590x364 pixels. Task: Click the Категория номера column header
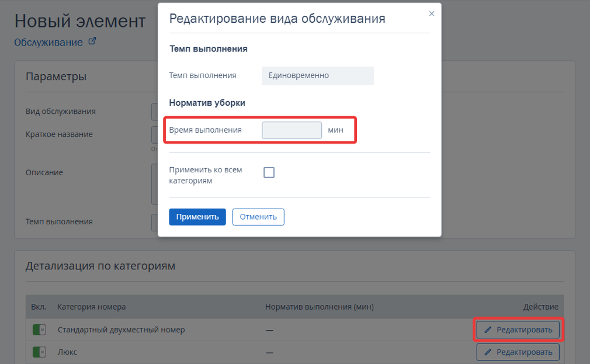[92, 307]
